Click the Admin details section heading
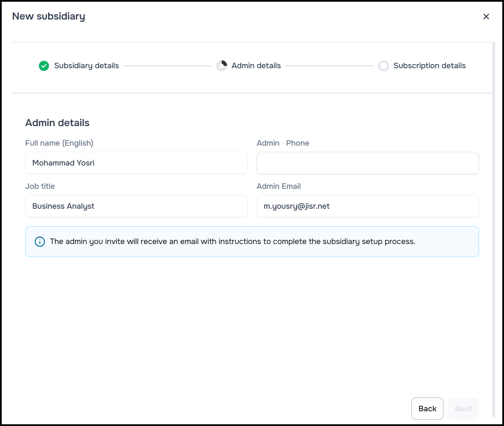Image resolution: width=504 pixels, height=426 pixels. pos(57,123)
